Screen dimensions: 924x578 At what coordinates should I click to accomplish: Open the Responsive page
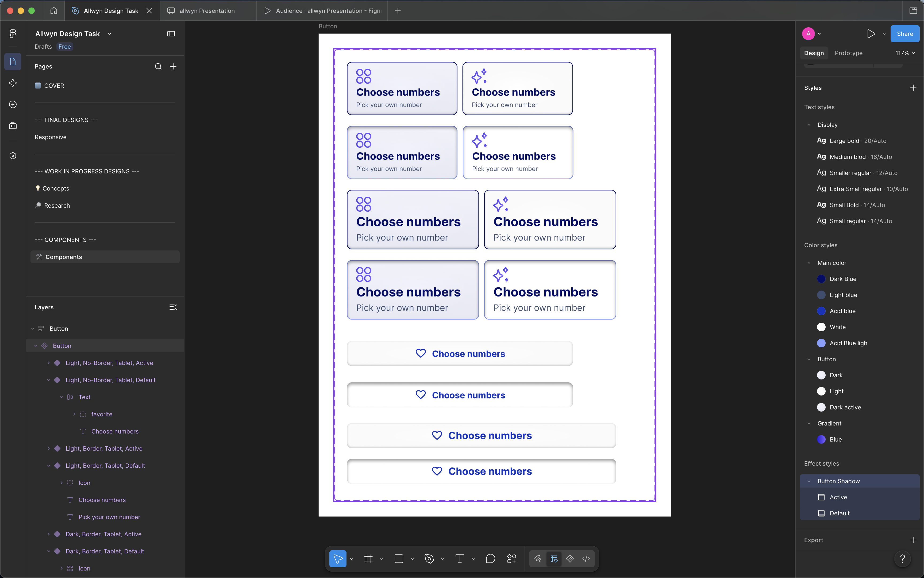click(x=51, y=137)
